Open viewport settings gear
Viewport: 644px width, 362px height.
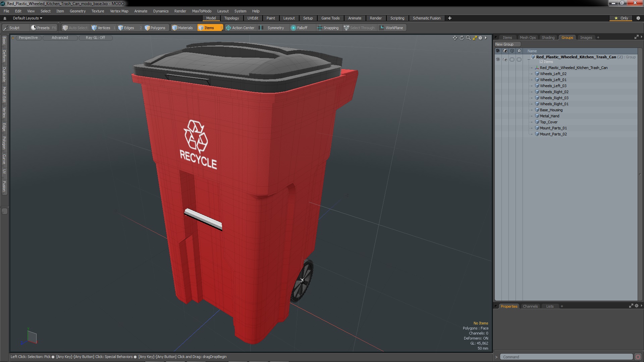(480, 38)
